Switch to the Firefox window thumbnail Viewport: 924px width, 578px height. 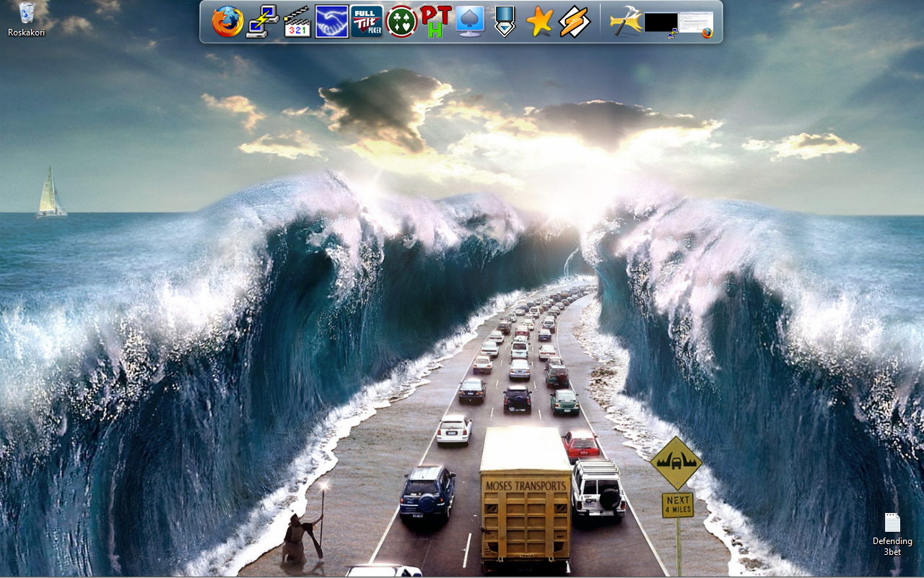pos(696,22)
